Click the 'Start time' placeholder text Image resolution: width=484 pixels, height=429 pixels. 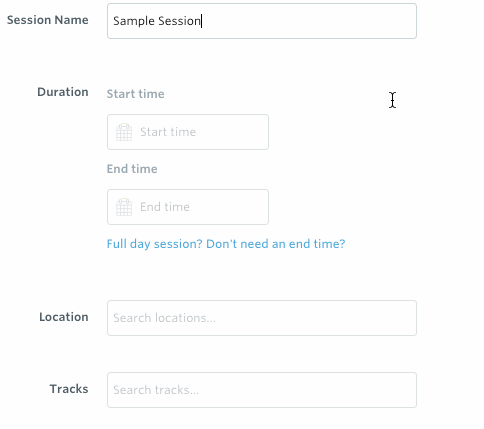[168, 132]
